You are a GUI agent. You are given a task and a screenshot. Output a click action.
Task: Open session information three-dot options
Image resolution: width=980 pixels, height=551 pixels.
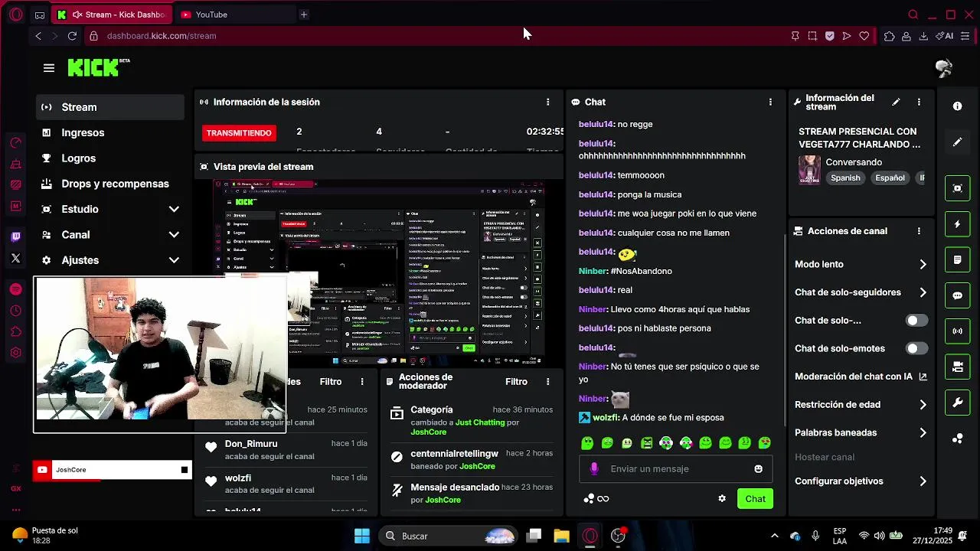[x=547, y=102]
